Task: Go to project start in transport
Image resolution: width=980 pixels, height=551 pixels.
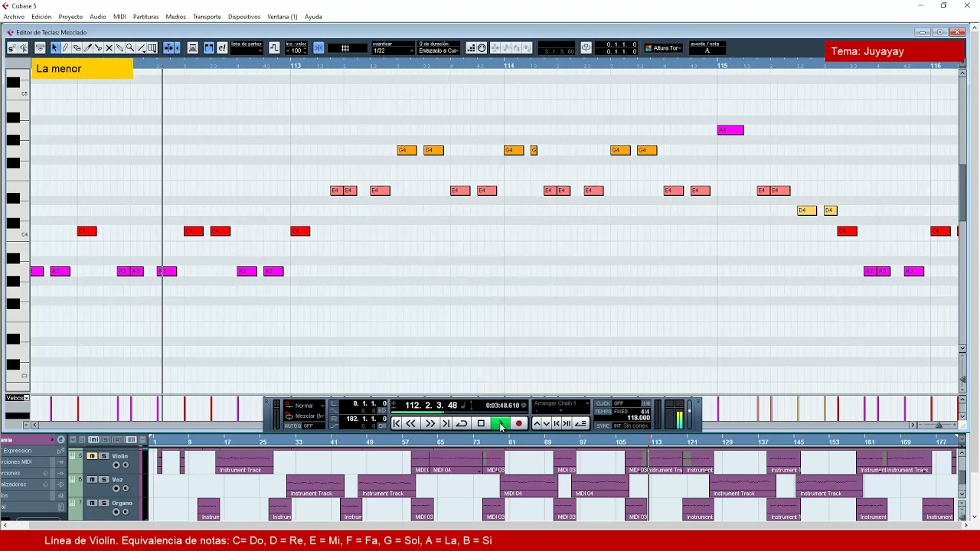Action: [x=396, y=423]
